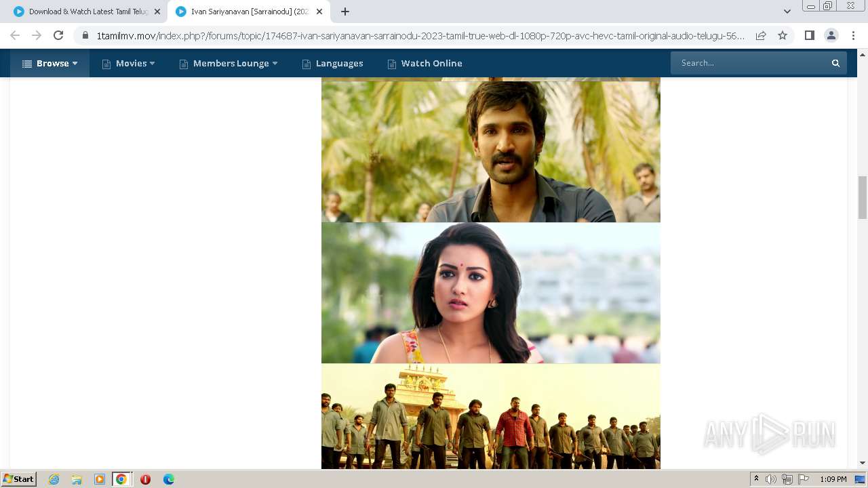Open Windows Media Player from taskbar

(x=100, y=479)
